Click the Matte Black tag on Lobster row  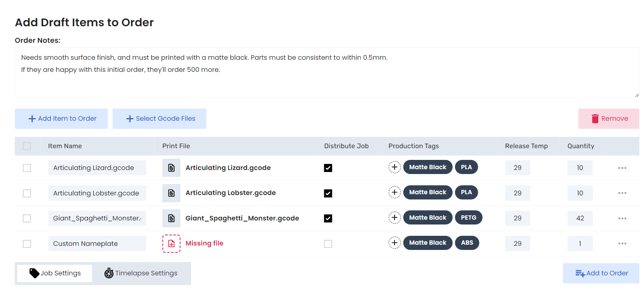click(427, 192)
